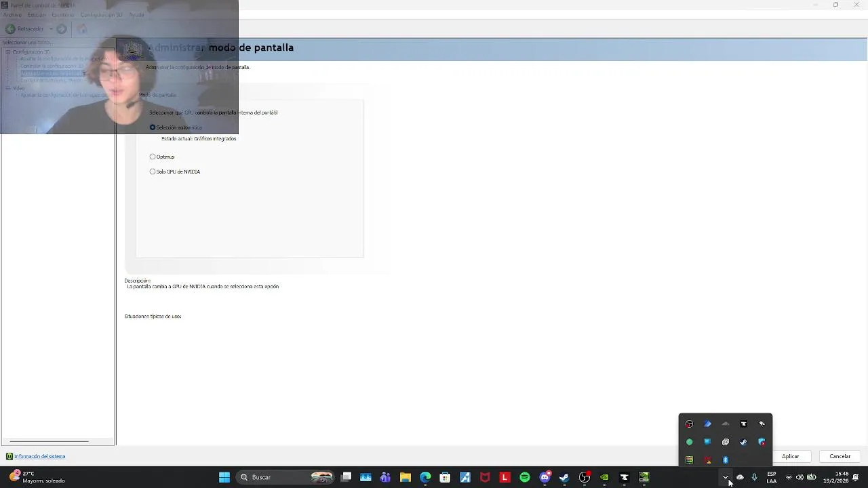Click the battery status tray icon

click(x=811, y=477)
